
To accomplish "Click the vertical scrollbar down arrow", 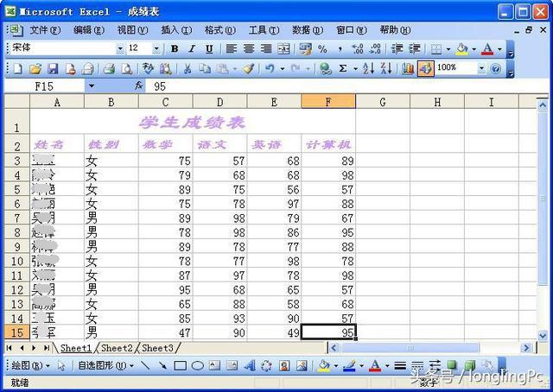I will tap(542, 335).
